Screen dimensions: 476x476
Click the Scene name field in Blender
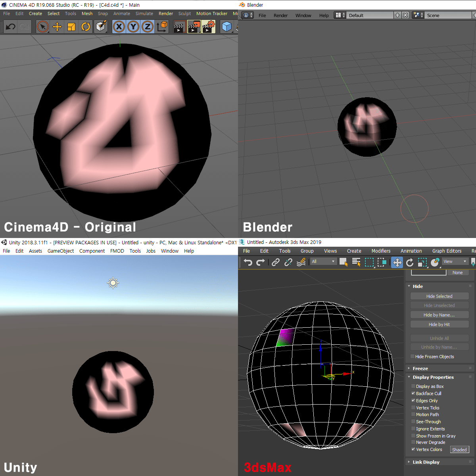click(448, 15)
